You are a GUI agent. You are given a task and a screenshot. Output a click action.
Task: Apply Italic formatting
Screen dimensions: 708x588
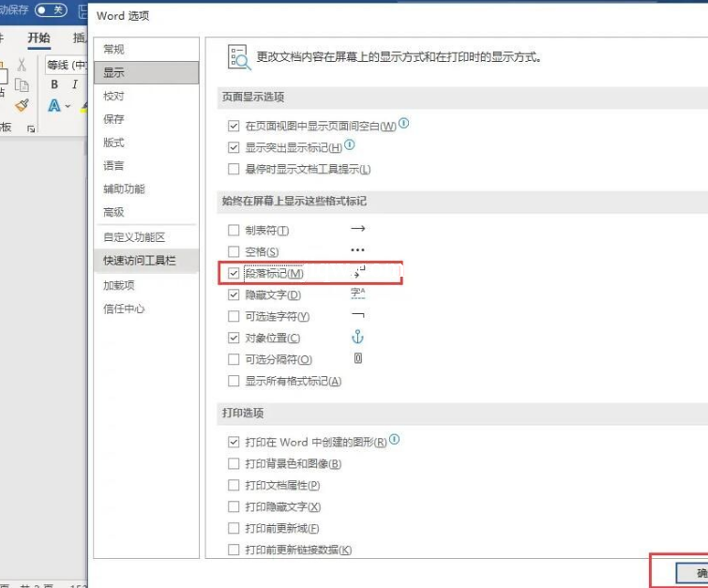click(75, 84)
